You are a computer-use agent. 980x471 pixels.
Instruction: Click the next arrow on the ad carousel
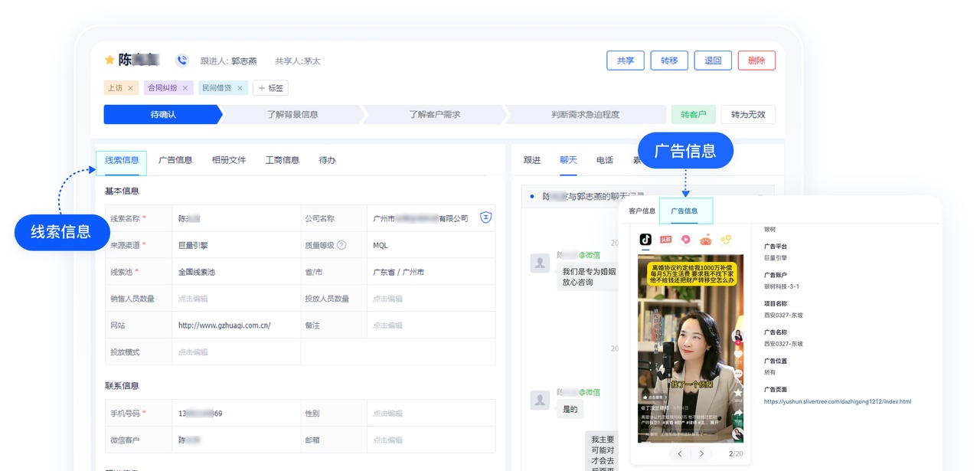pyautogui.click(x=703, y=452)
